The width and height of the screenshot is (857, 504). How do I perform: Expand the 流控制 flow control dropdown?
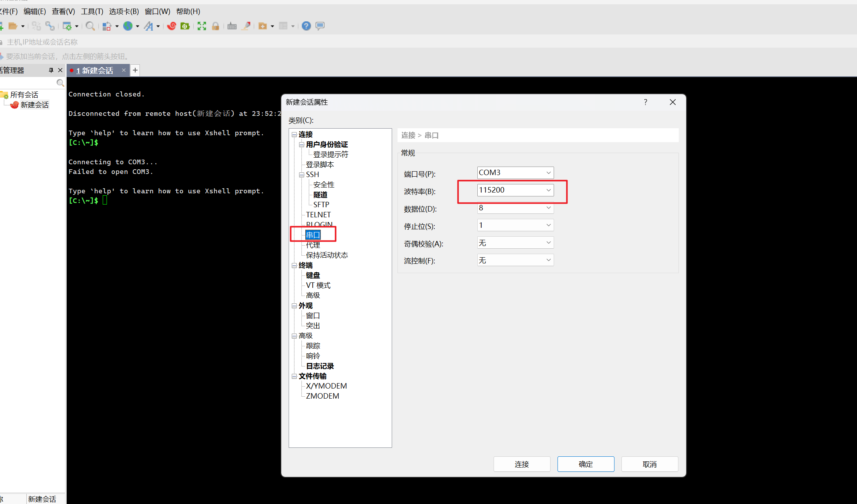tap(548, 260)
